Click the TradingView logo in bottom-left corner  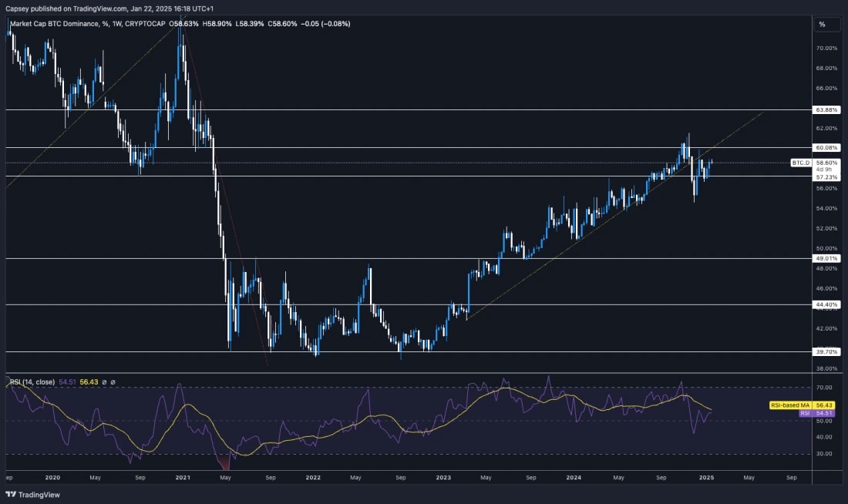(x=31, y=496)
